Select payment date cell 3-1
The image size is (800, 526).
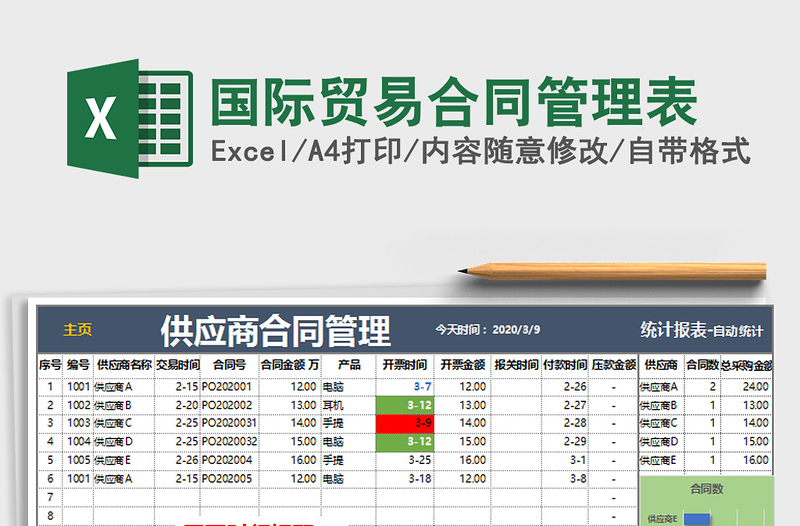(565, 461)
